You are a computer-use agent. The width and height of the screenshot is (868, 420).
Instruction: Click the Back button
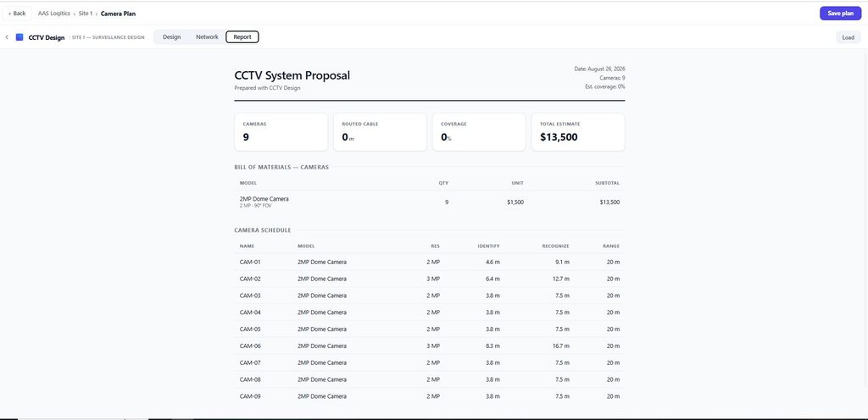click(x=17, y=14)
